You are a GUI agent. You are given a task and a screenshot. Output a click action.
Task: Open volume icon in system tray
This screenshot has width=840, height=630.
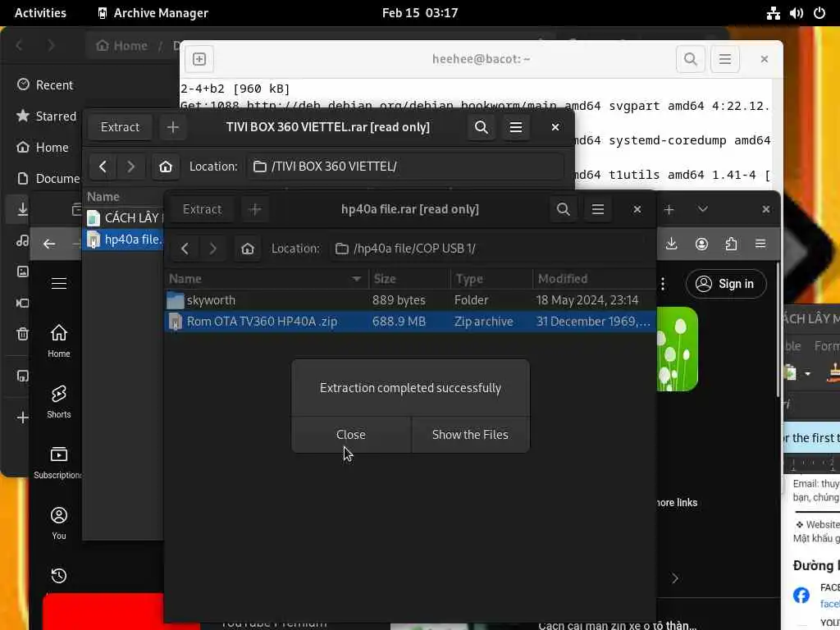coord(796,13)
